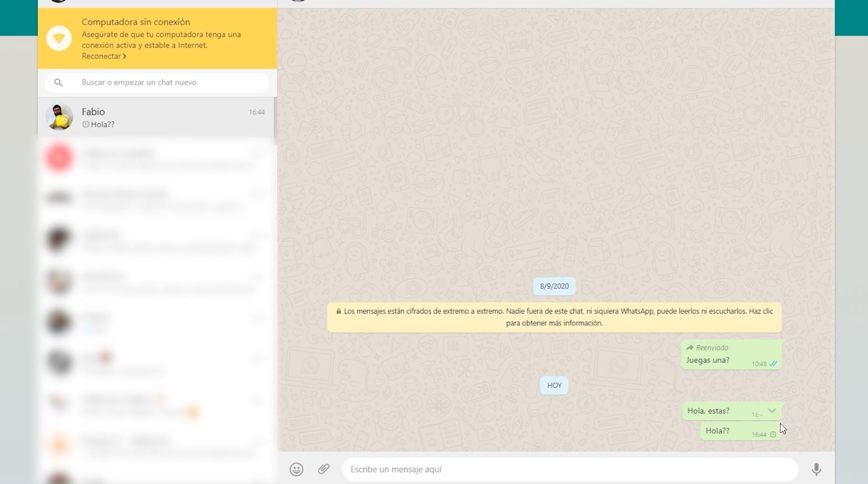Click the blue double-check read receipt

click(773, 363)
